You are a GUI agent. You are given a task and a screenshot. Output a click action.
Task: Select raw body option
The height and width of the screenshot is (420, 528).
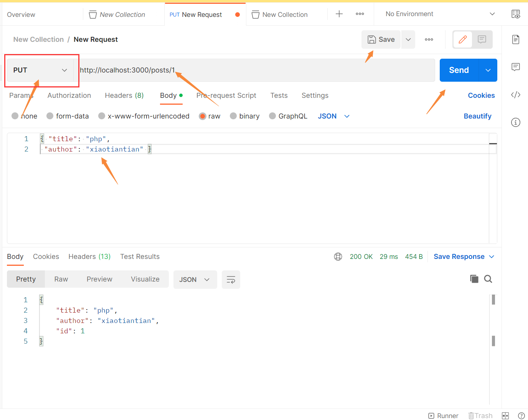(x=203, y=116)
